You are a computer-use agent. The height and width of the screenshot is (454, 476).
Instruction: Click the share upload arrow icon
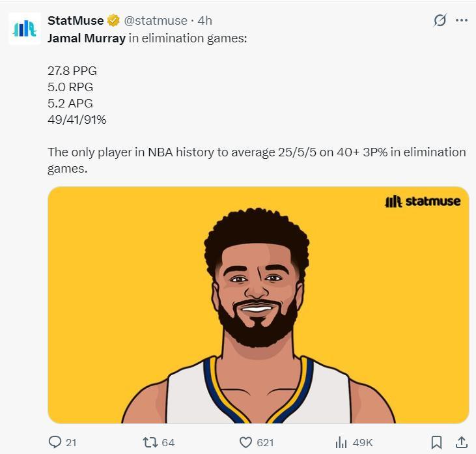pos(460,442)
